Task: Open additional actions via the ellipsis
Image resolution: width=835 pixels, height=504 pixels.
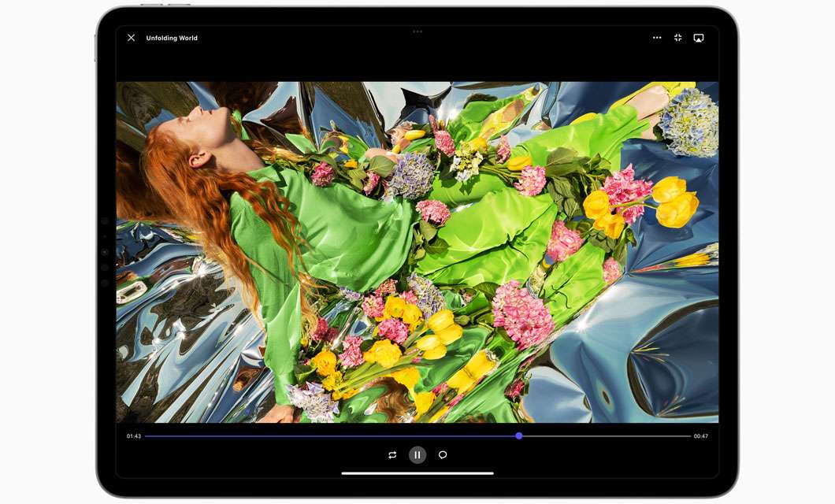Action: pos(657,36)
